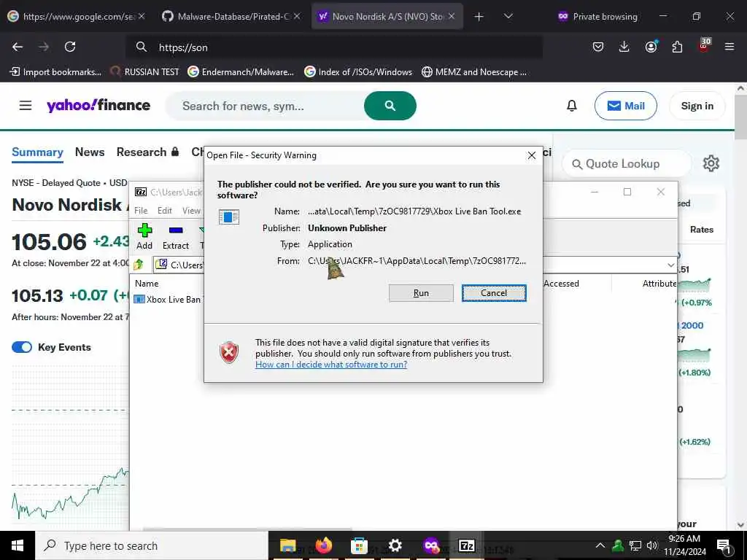Click the 7-Zip Add toolbar icon
Image resolution: width=747 pixels, height=560 pixels.
pyautogui.click(x=144, y=237)
